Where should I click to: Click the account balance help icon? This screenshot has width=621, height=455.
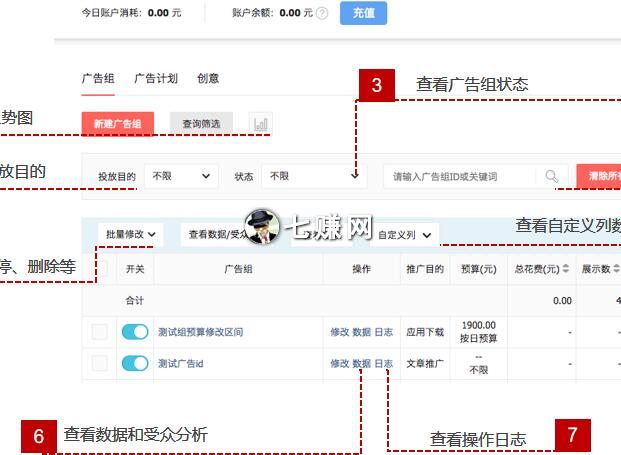(x=322, y=13)
